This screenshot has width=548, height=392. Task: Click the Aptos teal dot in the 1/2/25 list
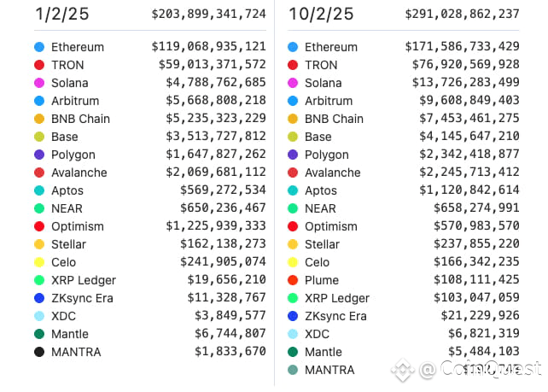pos(39,190)
